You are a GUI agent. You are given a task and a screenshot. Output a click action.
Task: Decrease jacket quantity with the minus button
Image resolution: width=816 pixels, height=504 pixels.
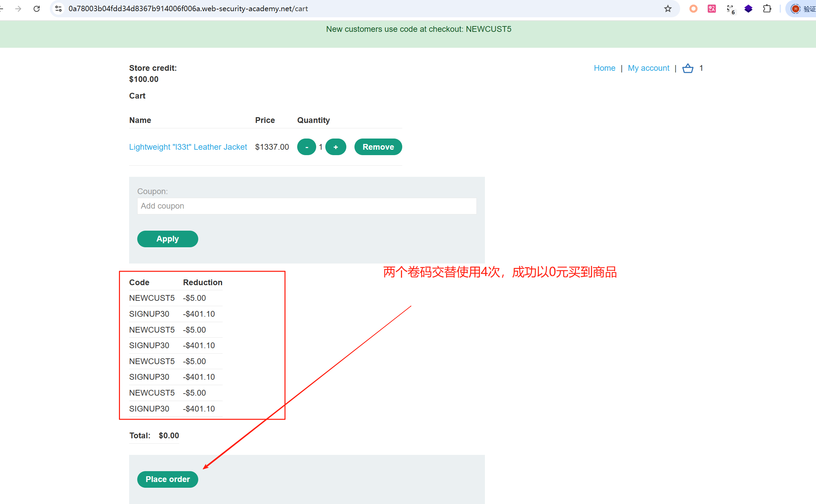click(307, 147)
